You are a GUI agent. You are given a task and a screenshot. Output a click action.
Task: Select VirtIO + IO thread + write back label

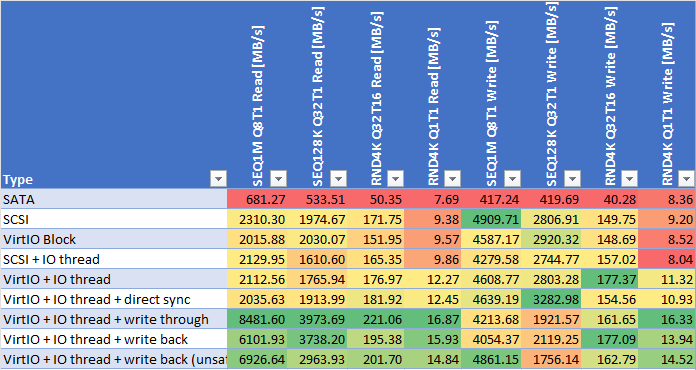114,339
